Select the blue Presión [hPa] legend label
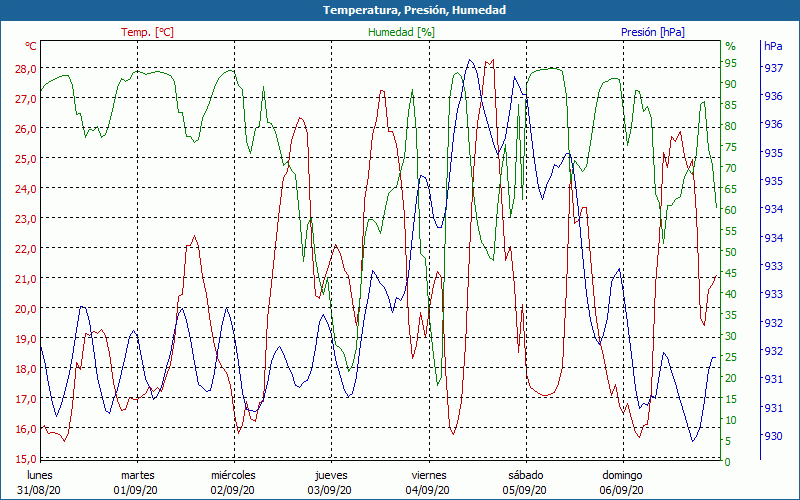This screenshot has width=800, height=500. coord(653,32)
